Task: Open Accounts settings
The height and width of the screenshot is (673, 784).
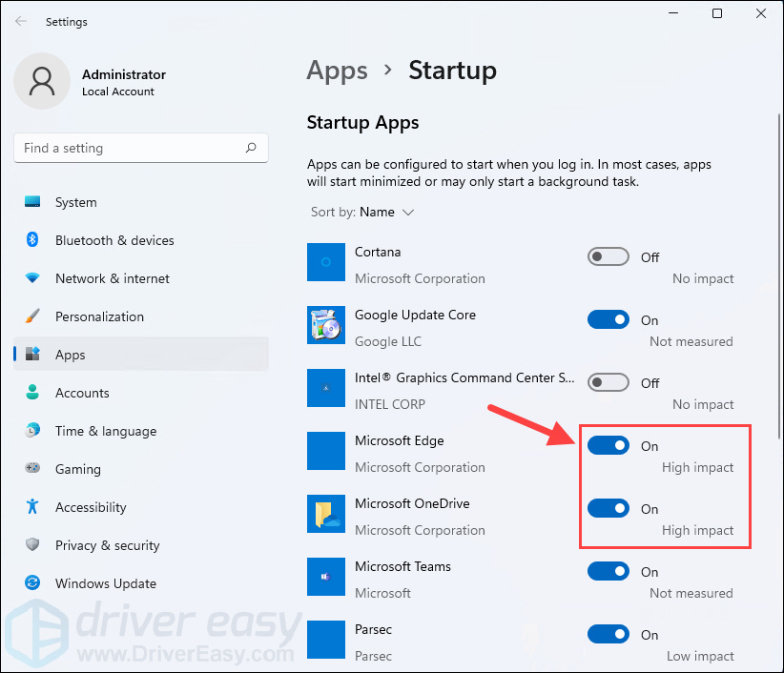Action: [141, 392]
